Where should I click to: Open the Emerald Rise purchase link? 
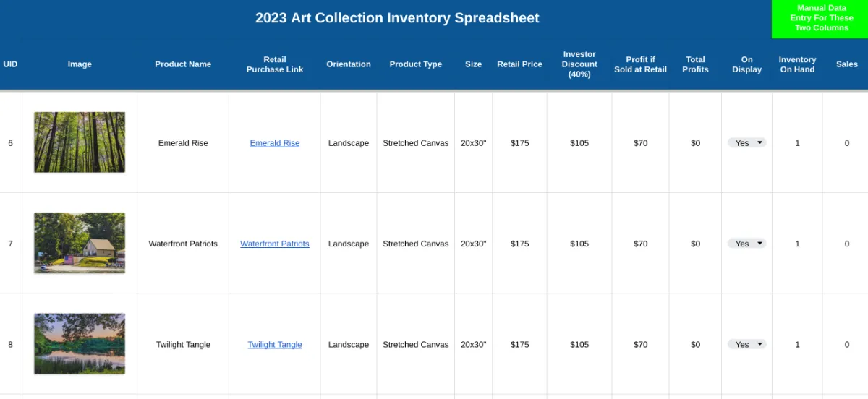pos(275,143)
